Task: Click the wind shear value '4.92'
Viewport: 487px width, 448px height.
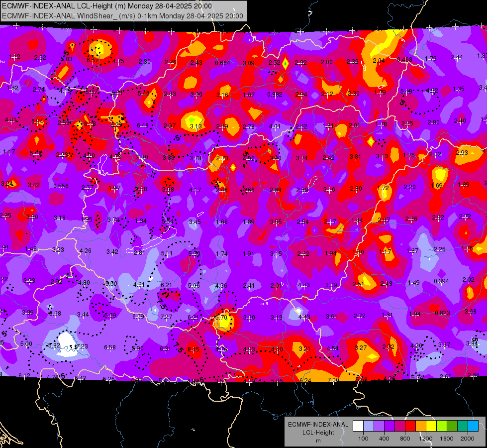Action: tap(432, 91)
